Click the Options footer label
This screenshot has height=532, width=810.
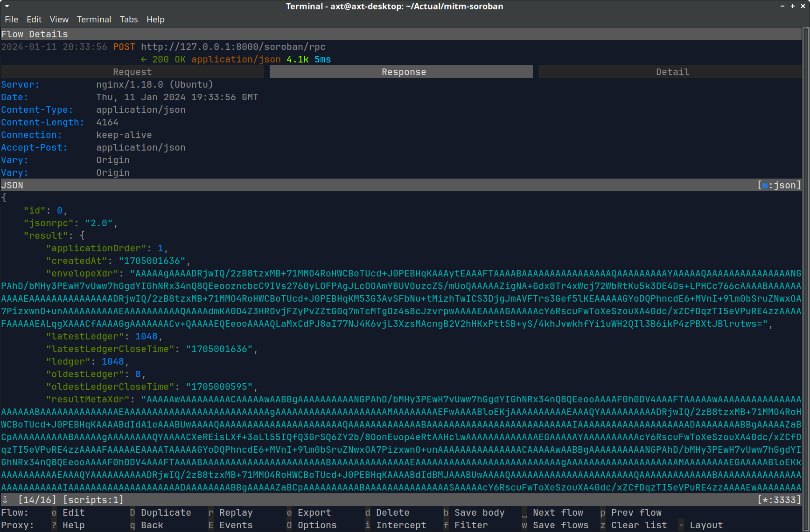(x=317, y=525)
